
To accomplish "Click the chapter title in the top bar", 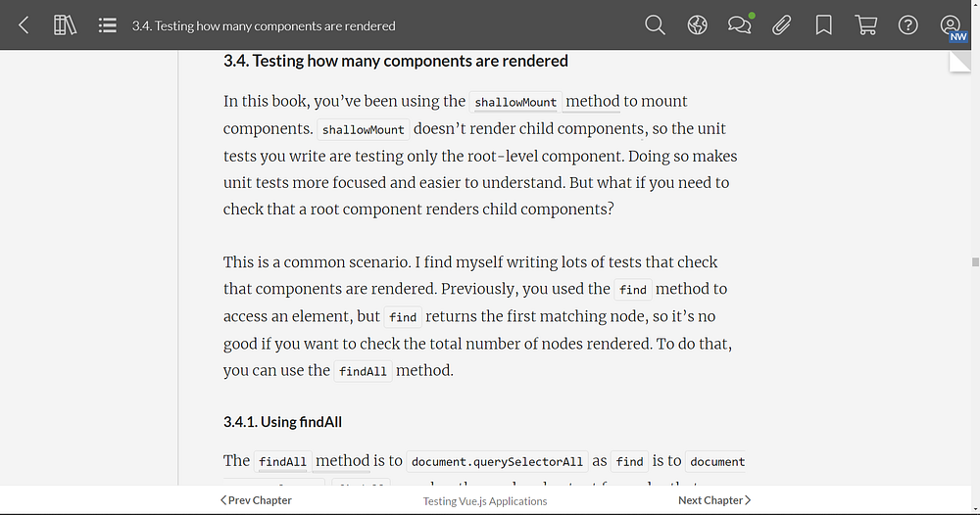I will tap(264, 26).
